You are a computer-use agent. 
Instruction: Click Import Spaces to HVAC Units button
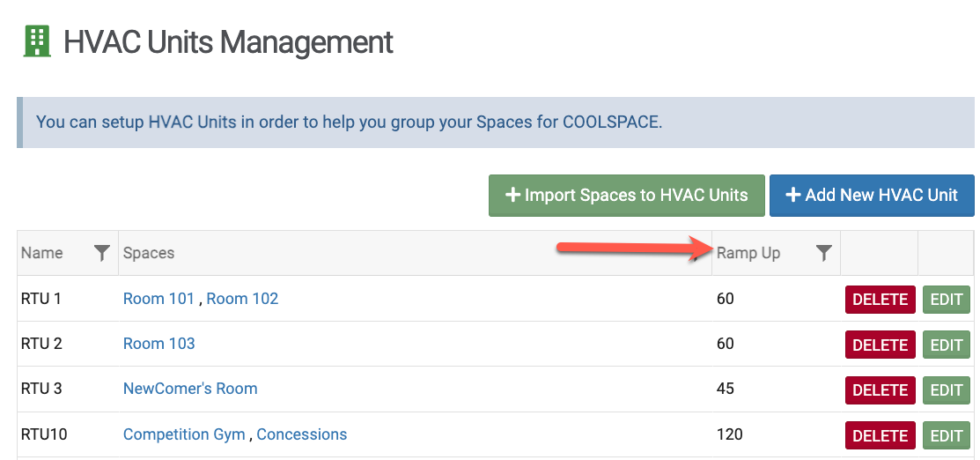(x=626, y=196)
